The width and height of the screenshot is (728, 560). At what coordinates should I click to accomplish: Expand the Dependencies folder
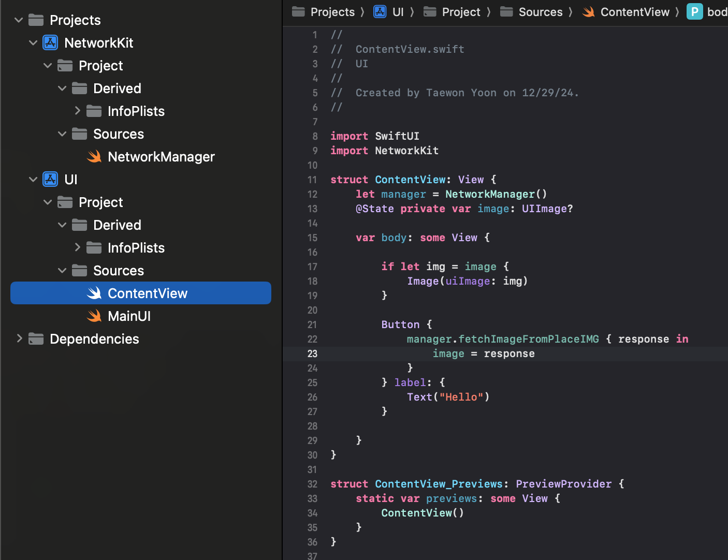point(19,338)
